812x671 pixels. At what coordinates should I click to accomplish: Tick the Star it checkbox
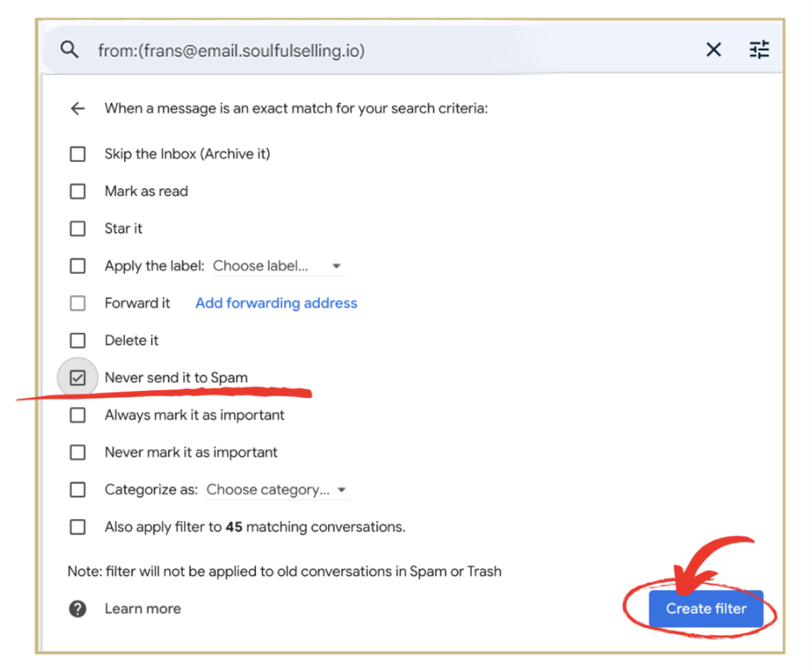(78, 228)
